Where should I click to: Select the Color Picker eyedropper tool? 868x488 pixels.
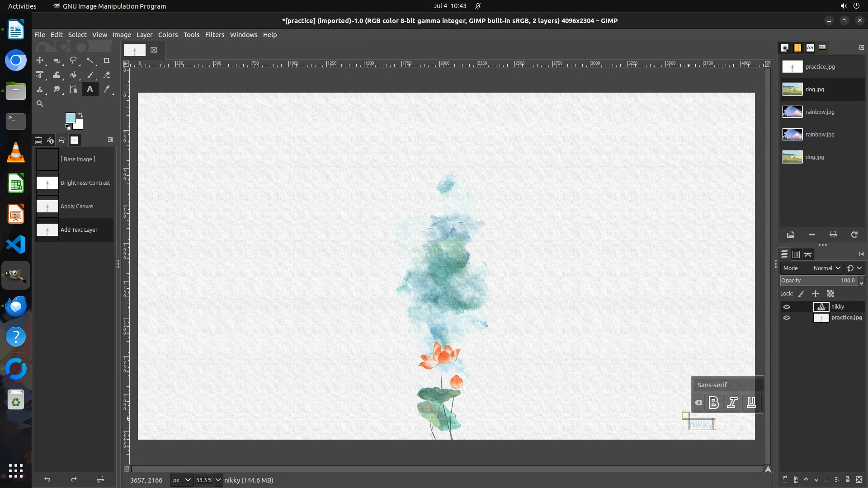point(107,89)
